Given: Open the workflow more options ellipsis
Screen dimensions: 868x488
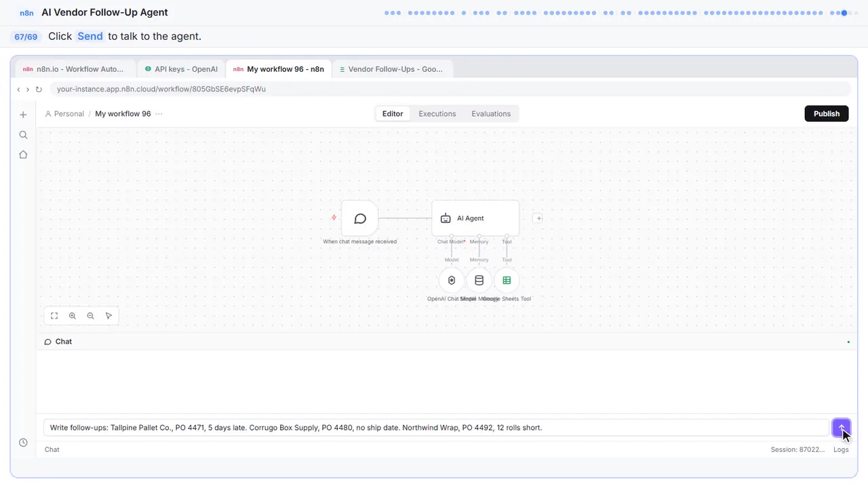Looking at the screenshot, I should 159,114.
